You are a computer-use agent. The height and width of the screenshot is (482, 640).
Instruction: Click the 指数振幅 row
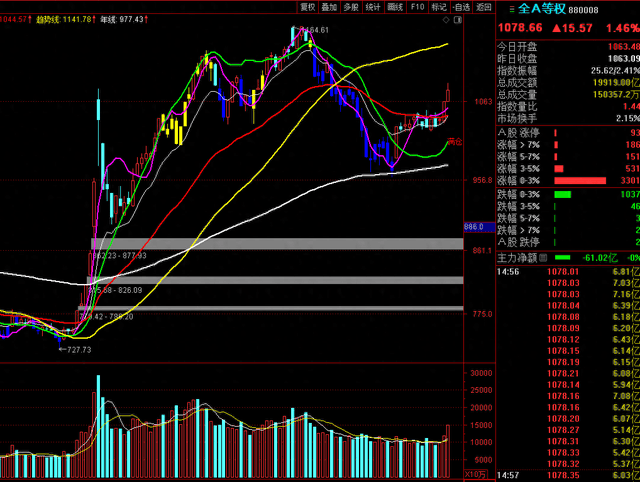(568, 71)
